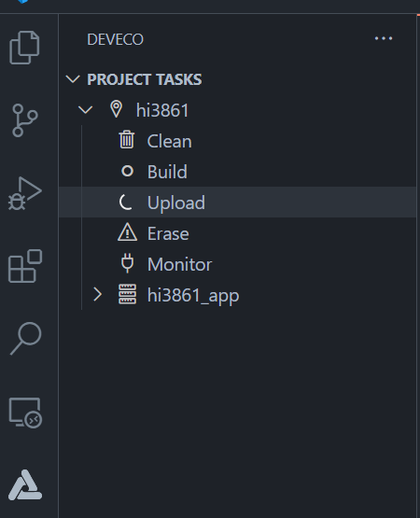
Task: Click the trash icon beside Clean
Action: pos(127,140)
